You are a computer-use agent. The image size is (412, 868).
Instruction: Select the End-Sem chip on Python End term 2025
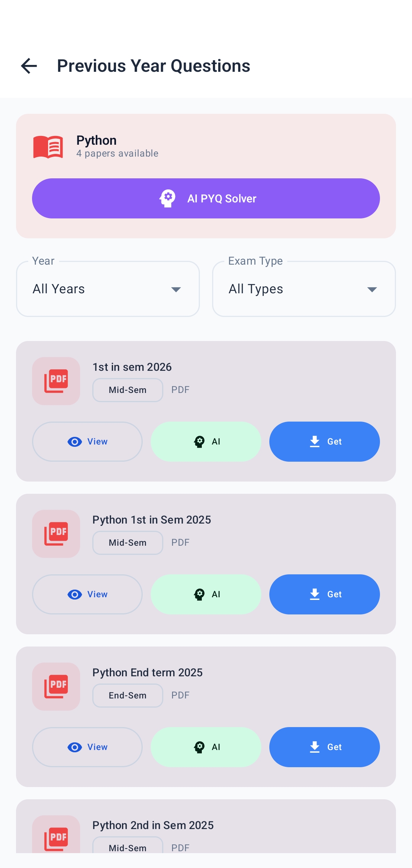(x=127, y=695)
